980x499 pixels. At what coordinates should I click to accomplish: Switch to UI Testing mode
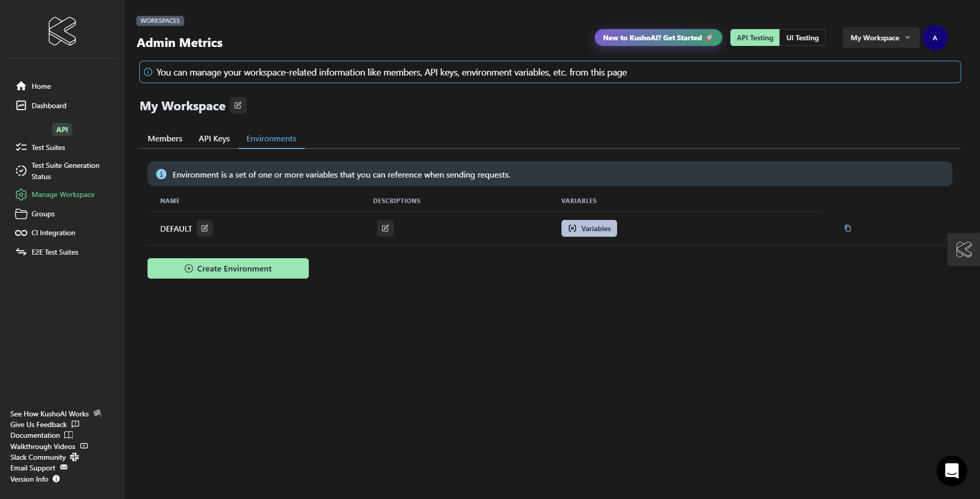802,38
